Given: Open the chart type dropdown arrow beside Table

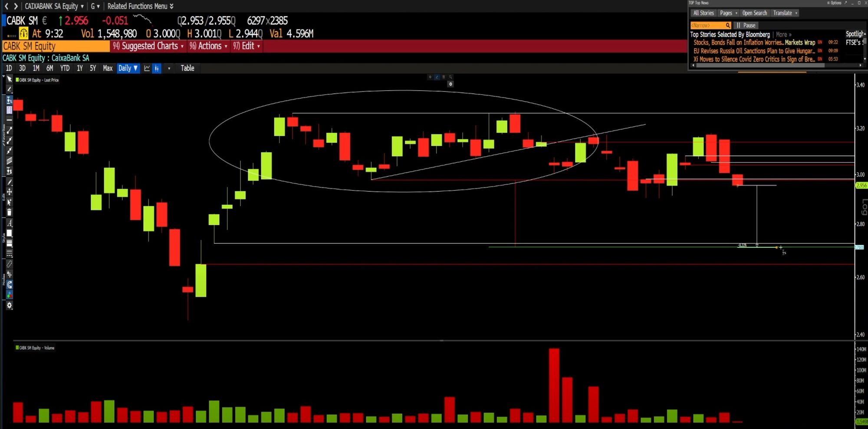Looking at the screenshot, I should point(169,68).
